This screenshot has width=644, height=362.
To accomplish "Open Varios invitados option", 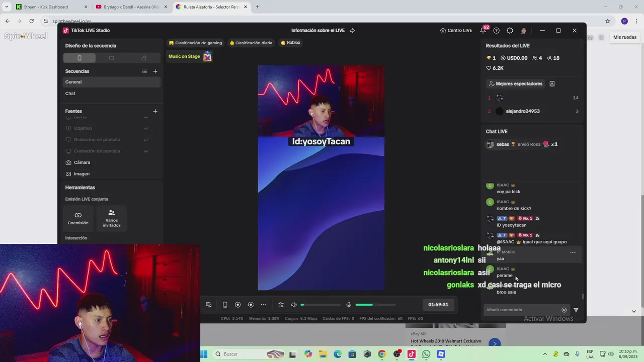I will [112, 218].
